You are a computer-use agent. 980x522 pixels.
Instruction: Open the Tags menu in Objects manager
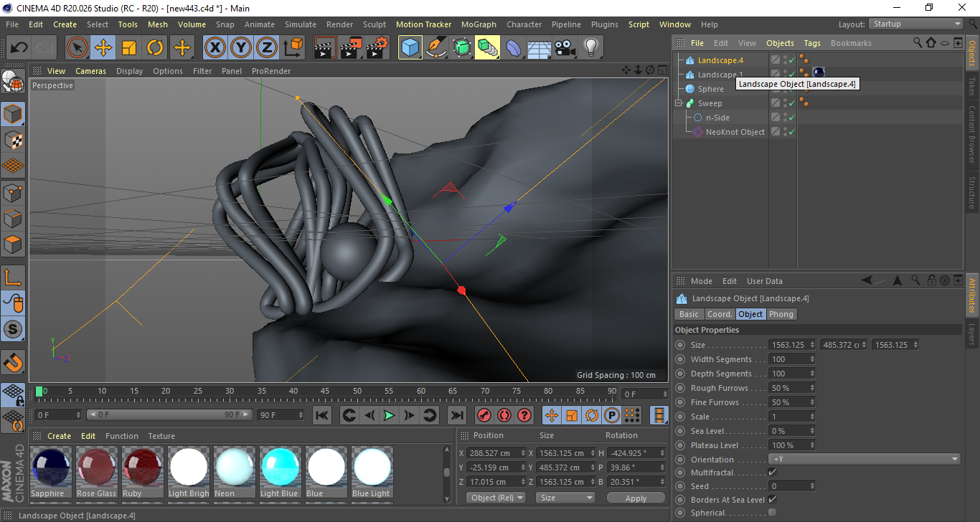tap(812, 43)
